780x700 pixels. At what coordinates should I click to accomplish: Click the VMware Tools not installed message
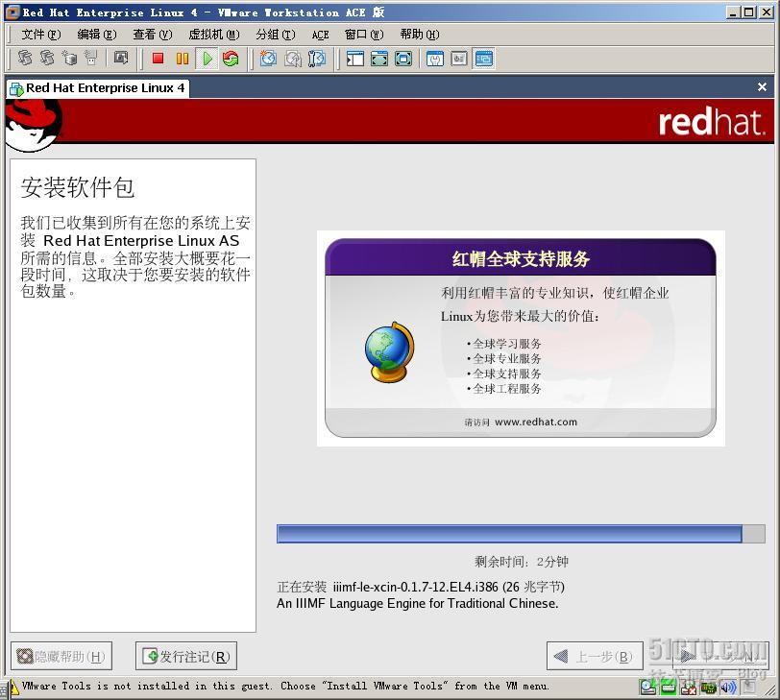[x=285, y=687]
